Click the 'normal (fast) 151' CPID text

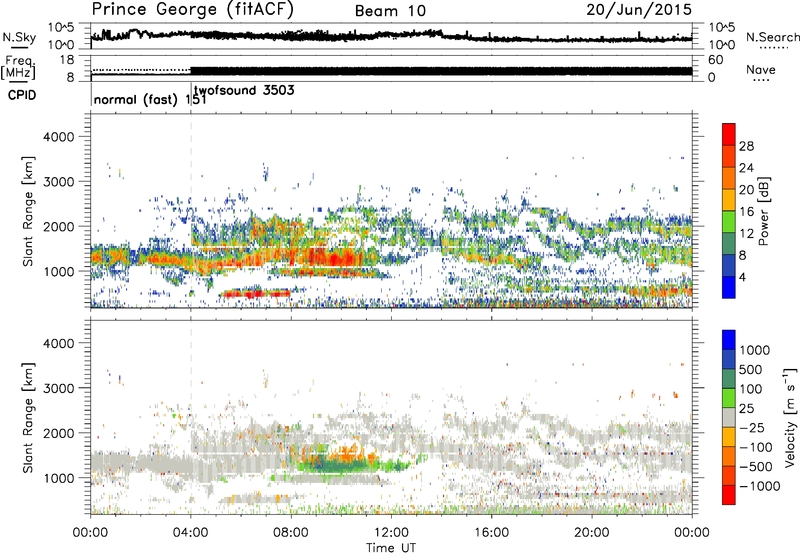(x=150, y=99)
